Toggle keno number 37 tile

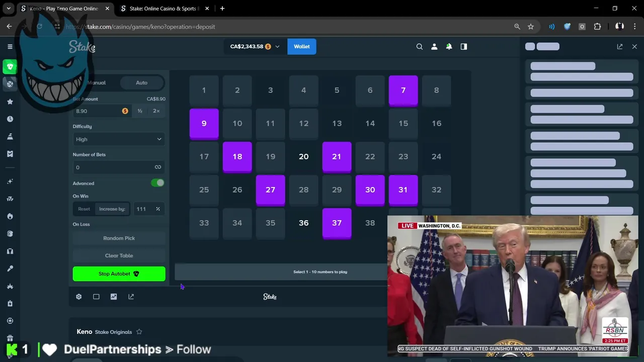click(337, 224)
